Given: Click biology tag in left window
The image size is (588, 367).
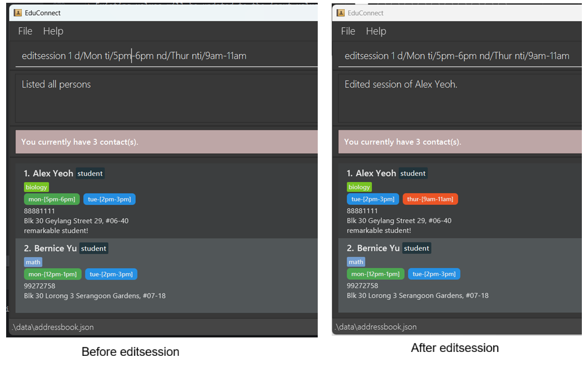Looking at the screenshot, I should coord(36,187).
